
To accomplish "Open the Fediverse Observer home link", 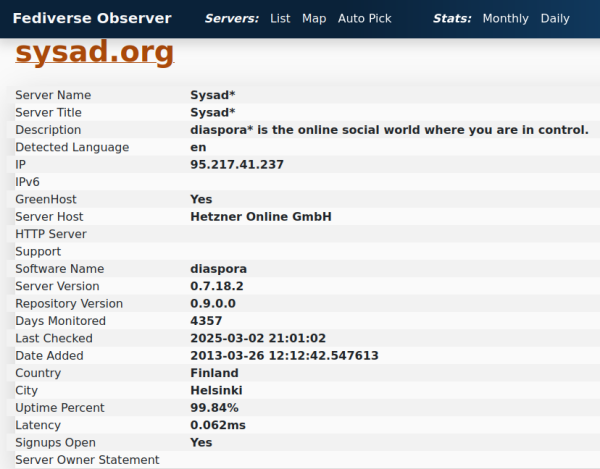I will [x=92, y=18].
